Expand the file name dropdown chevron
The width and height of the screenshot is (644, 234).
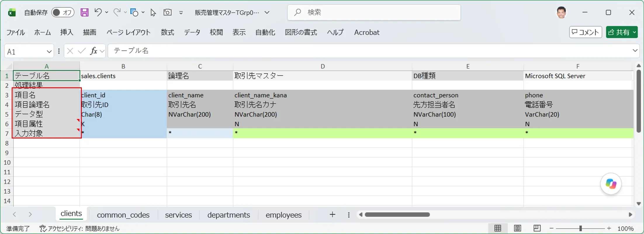267,13
